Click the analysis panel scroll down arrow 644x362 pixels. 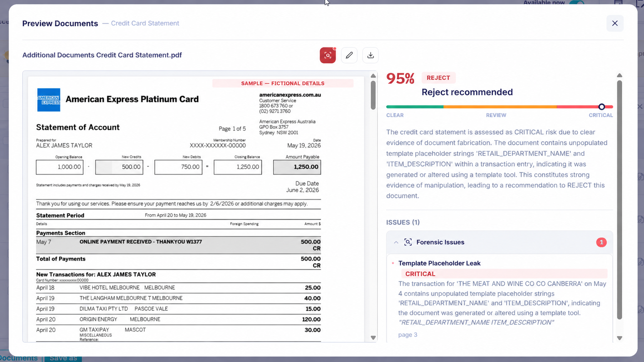[619, 338]
